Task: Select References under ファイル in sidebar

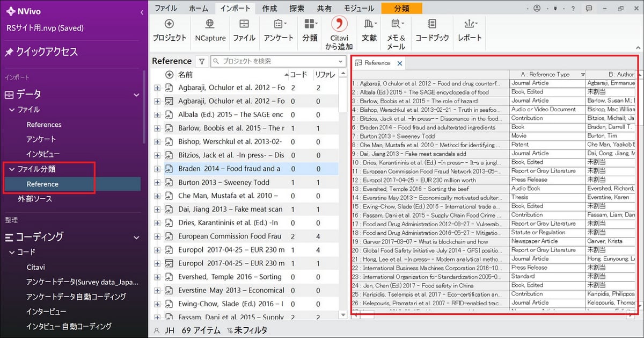Action: pyautogui.click(x=44, y=125)
